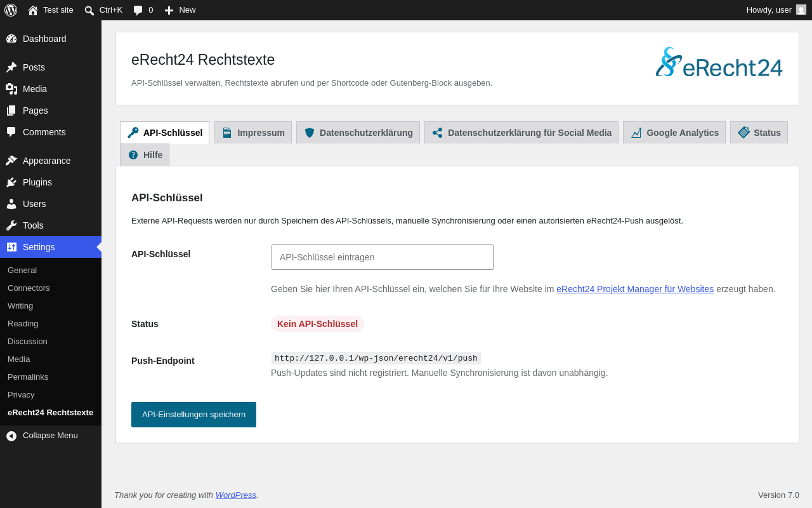Click the Pages icon in sidebar
This screenshot has height=508, width=812.
[x=11, y=110]
